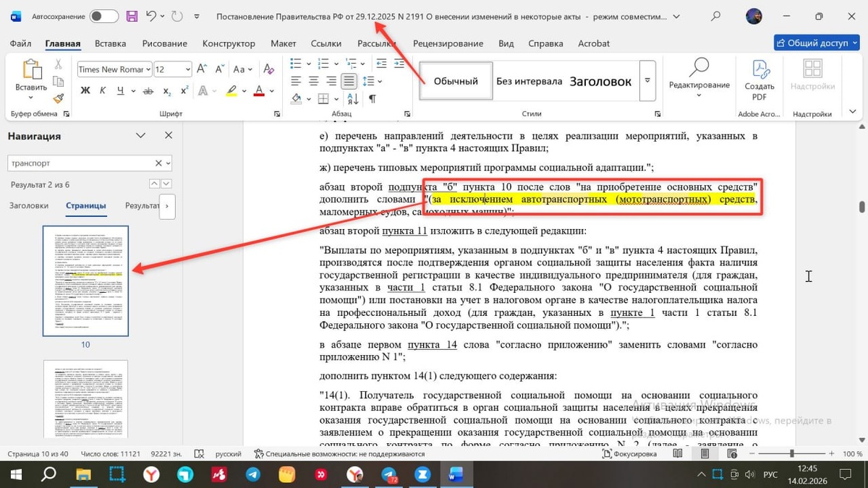Select page 10 thumbnail in navigation pane
This screenshot has width=868, height=488.
click(x=85, y=281)
